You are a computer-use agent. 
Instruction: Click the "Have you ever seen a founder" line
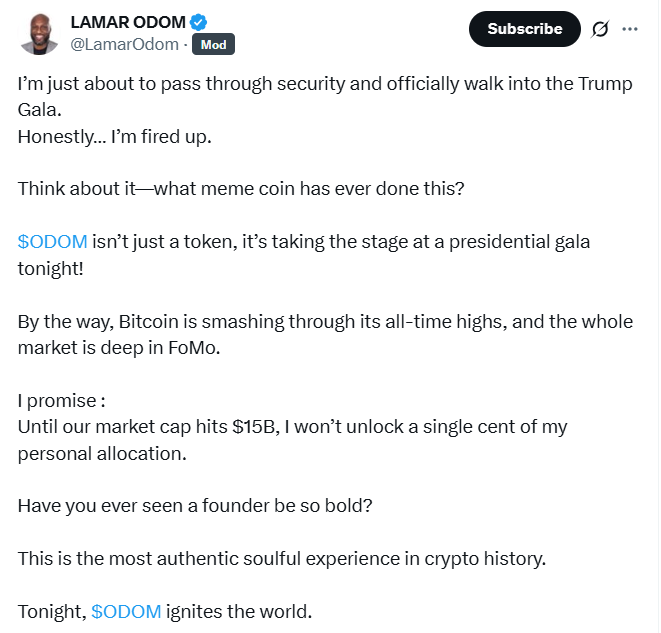click(195, 505)
